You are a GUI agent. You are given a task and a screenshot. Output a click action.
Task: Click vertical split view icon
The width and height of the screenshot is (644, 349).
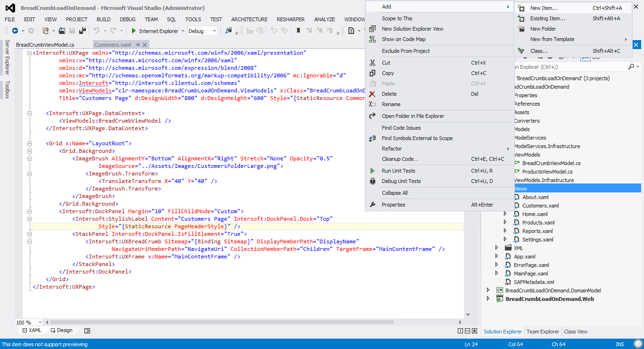(460, 331)
